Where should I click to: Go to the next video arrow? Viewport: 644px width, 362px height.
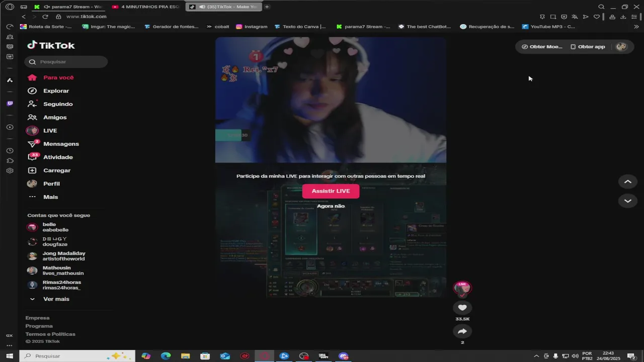point(627,201)
